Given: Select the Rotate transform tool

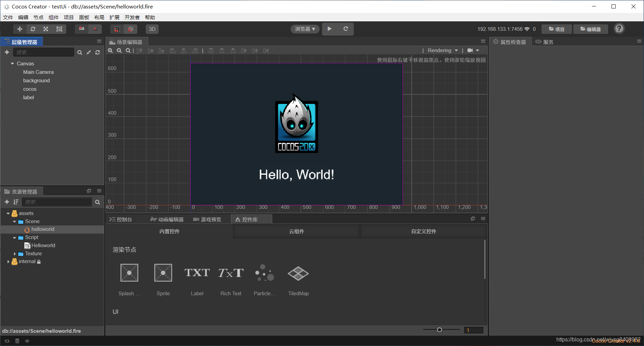Looking at the screenshot, I should click(32, 29).
